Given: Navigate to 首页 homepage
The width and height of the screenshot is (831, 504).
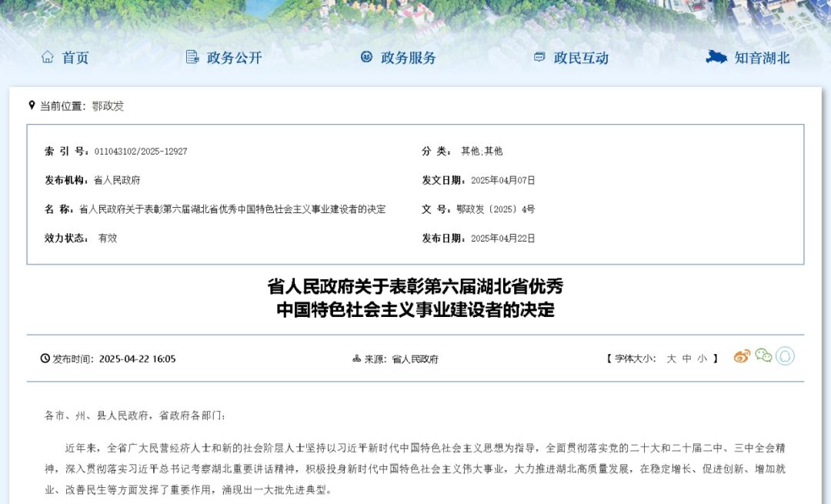Looking at the screenshot, I should coord(75,57).
